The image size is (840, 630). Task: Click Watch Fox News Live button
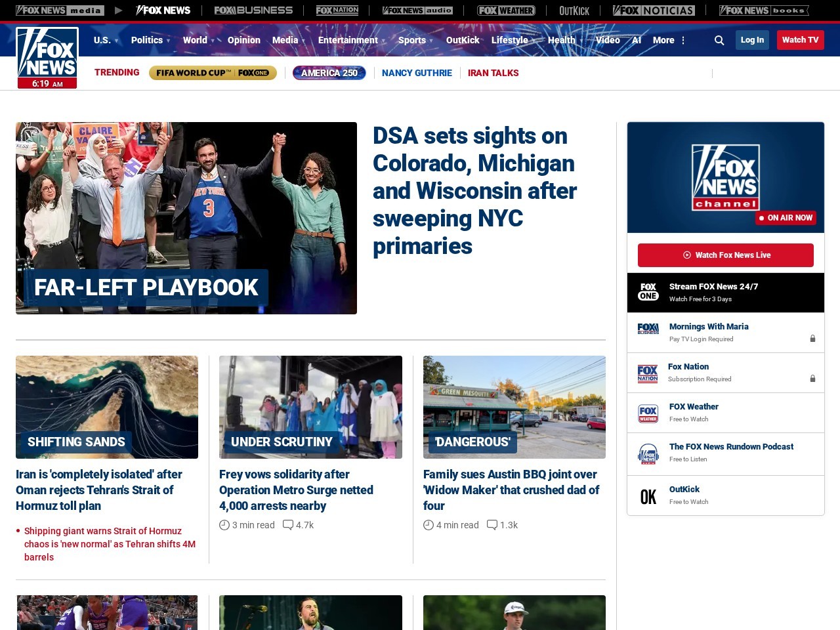tap(726, 255)
